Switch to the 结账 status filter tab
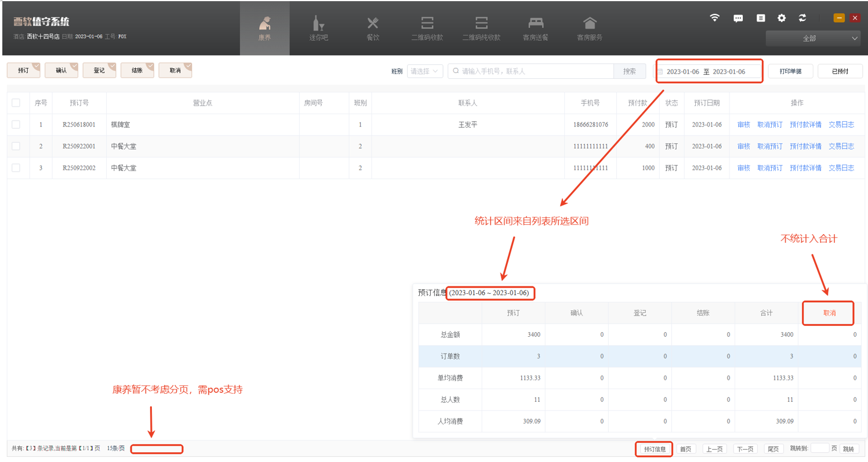 click(137, 70)
